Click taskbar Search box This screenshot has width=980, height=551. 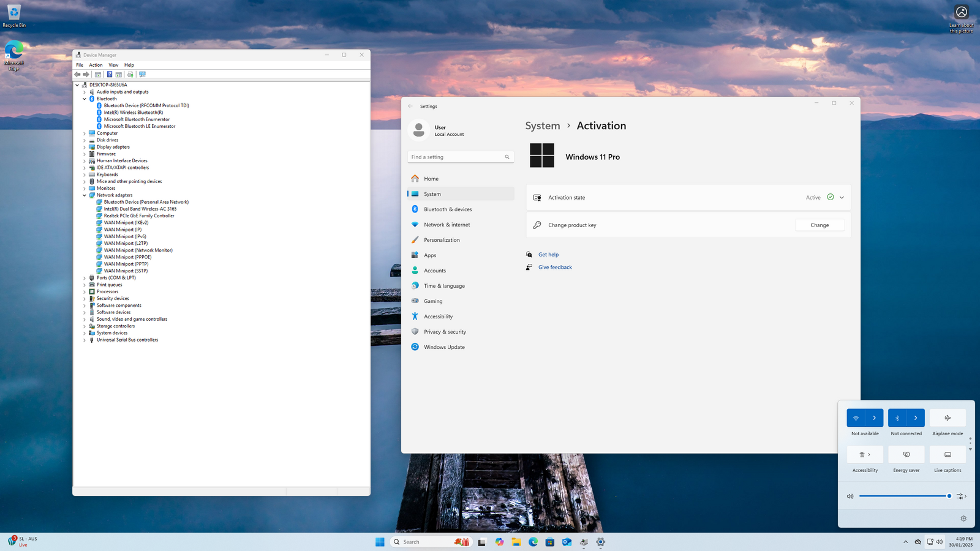point(431,542)
